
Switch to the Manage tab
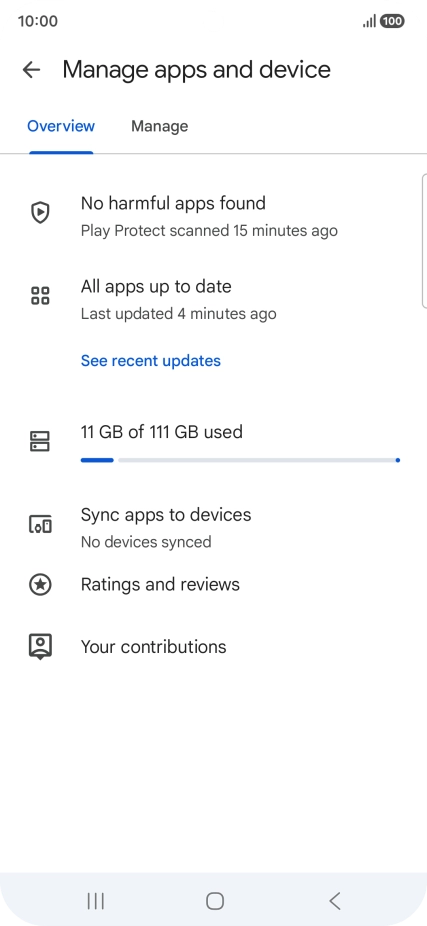coord(159,126)
